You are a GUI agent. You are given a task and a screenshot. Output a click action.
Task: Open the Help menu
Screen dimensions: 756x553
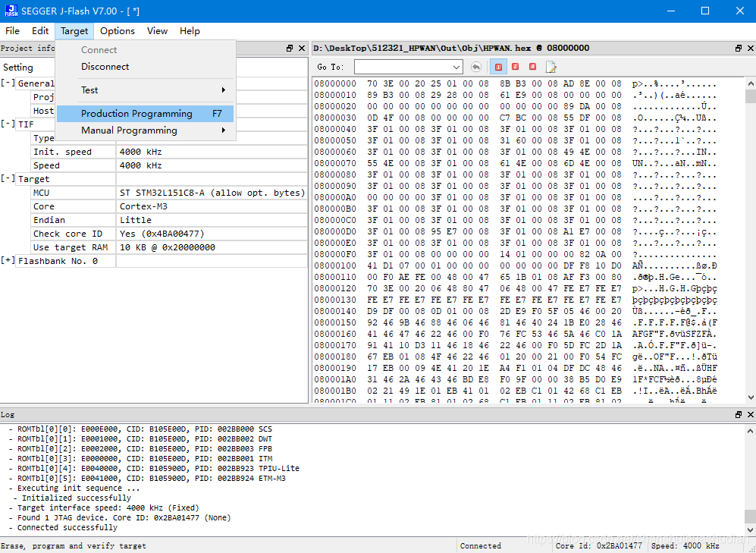click(x=190, y=31)
